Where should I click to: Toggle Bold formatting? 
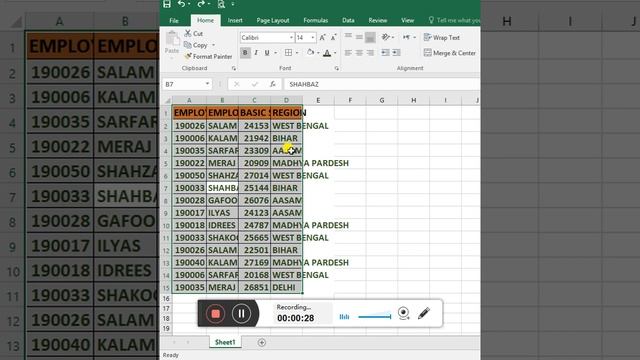click(245, 53)
